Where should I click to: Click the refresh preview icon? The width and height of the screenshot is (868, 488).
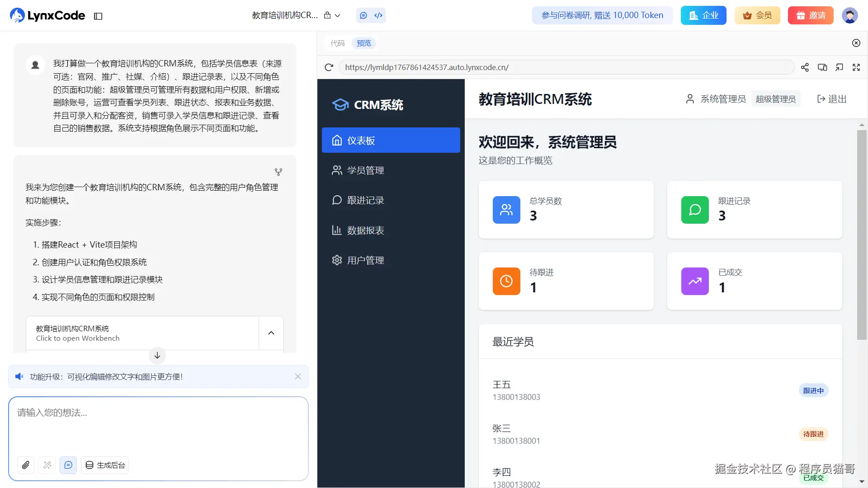329,67
